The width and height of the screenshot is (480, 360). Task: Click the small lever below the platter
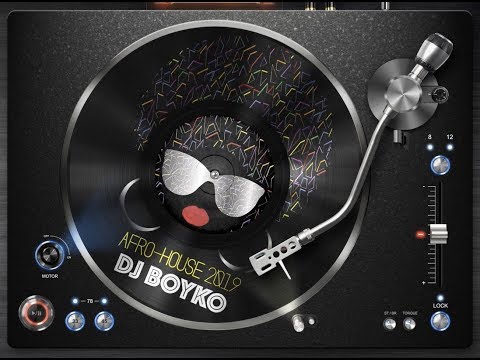click(298, 323)
